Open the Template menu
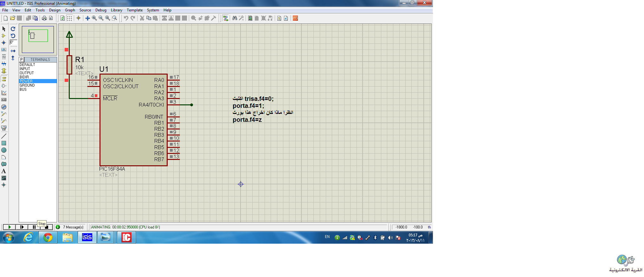 tap(135, 10)
